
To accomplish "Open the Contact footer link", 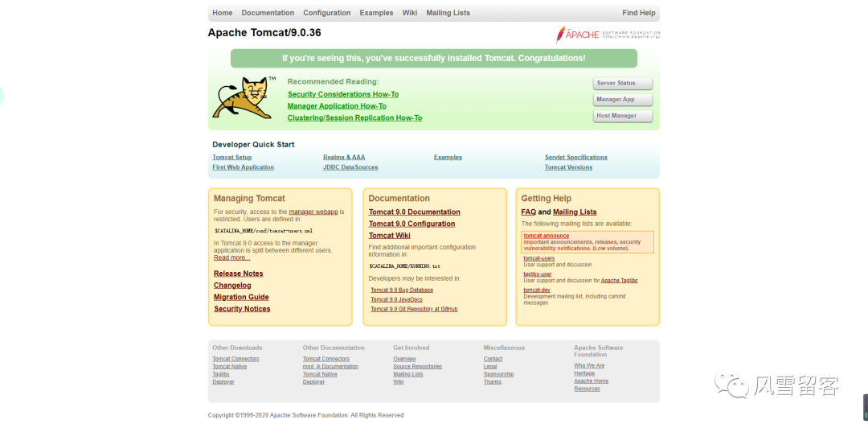I will click(x=493, y=359).
